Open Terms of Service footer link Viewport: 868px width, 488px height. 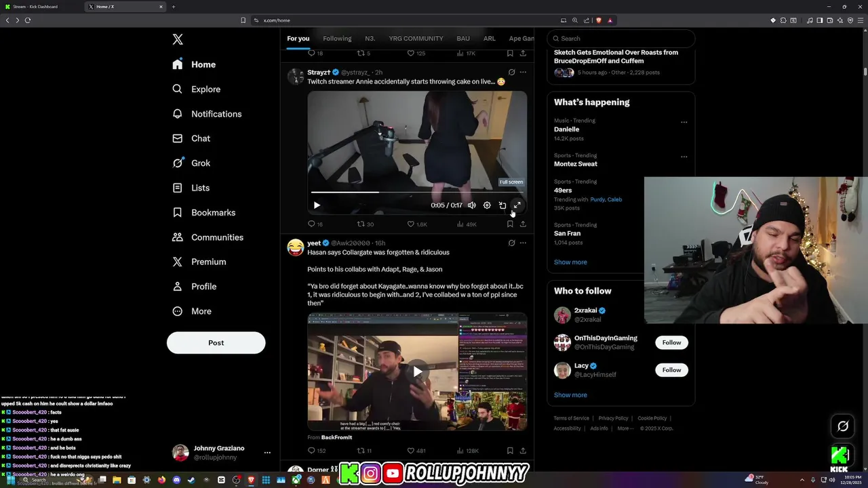click(571, 418)
